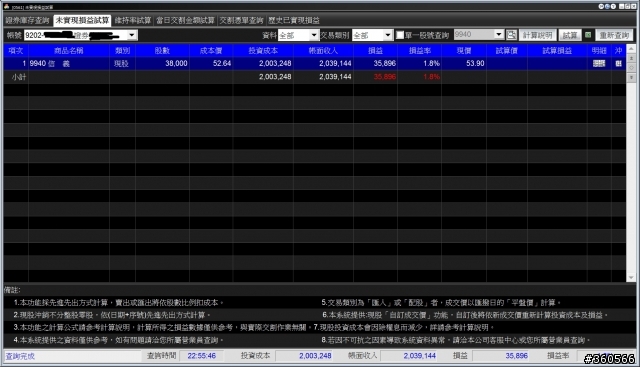
Task: Click the 現價 column header
Action: tap(464, 51)
